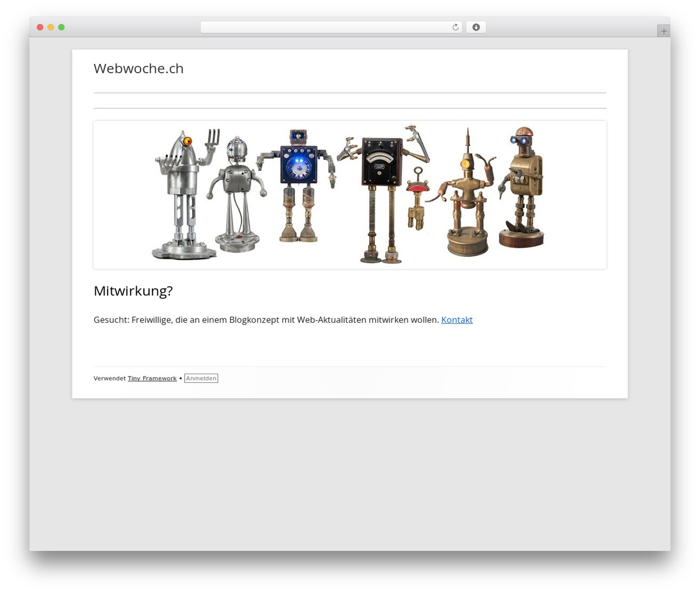Focus the browser address bar
Image resolution: width=700 pixels, height=593 pixels.
tap(331, 27)
